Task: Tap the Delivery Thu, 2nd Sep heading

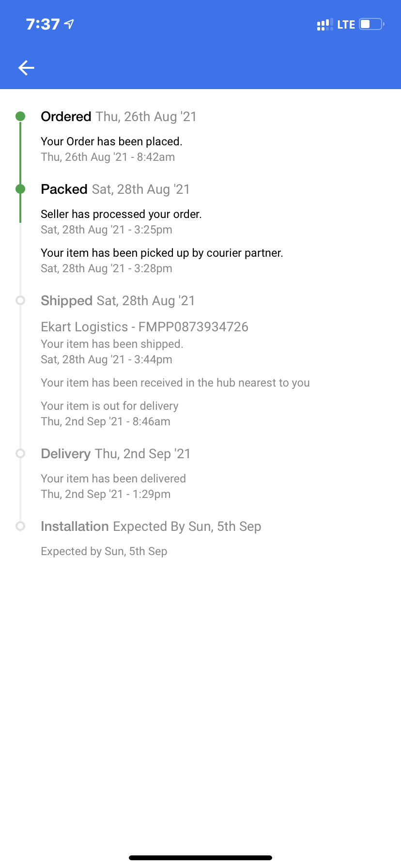Action: click(x=116, y=454)
